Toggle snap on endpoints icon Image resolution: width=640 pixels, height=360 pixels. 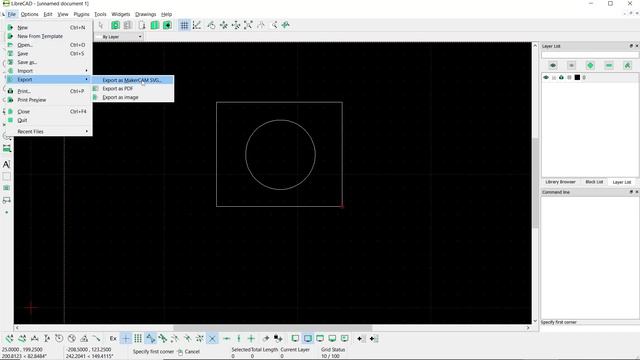pos(150,338)
